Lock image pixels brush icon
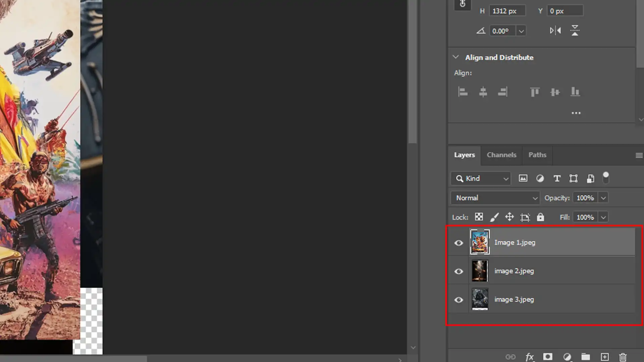Viewport: 644px width, 362px height. [494, 217]
